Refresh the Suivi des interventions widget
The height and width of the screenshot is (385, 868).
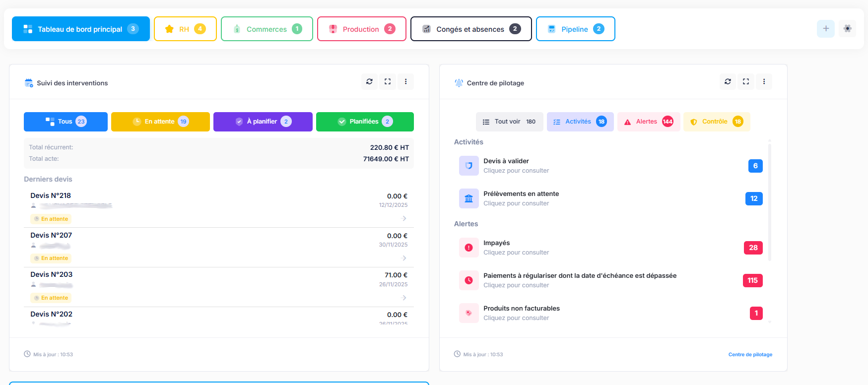pyautogui.click(x=369, y=81)
